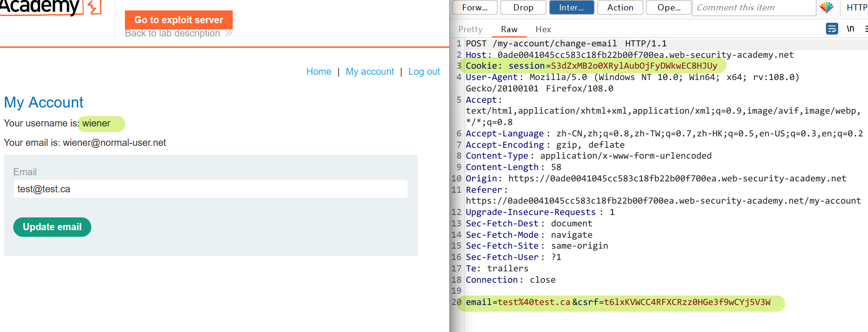Toggle the Intercept button
This screenshot has width=868, height=332.
click(571, 8)
